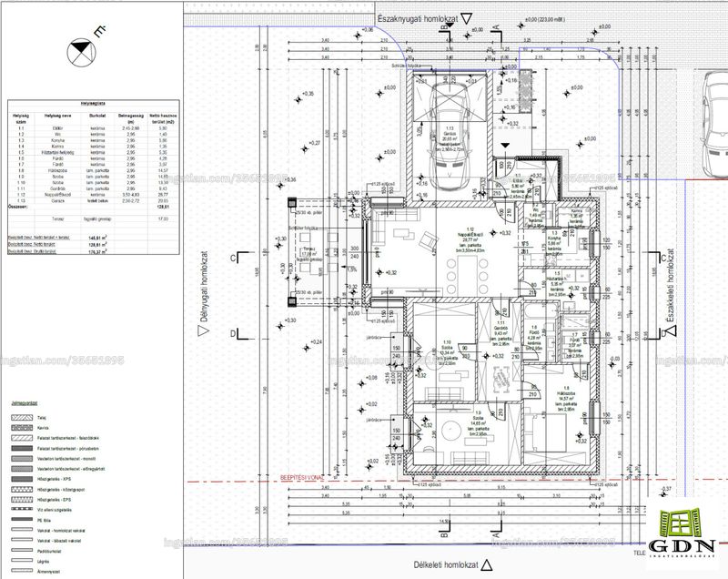Click the Délnyugati homlokzat label
The image size is (728, 579).
204,287
